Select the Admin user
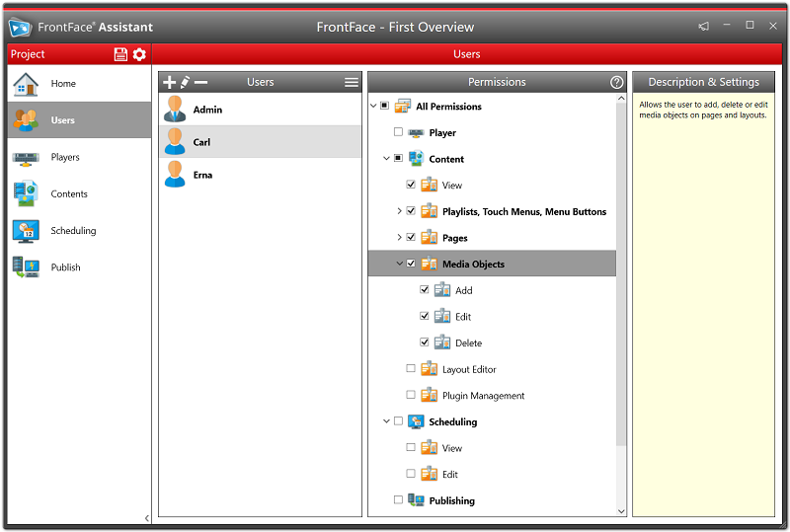 click(x=207, y=110)
